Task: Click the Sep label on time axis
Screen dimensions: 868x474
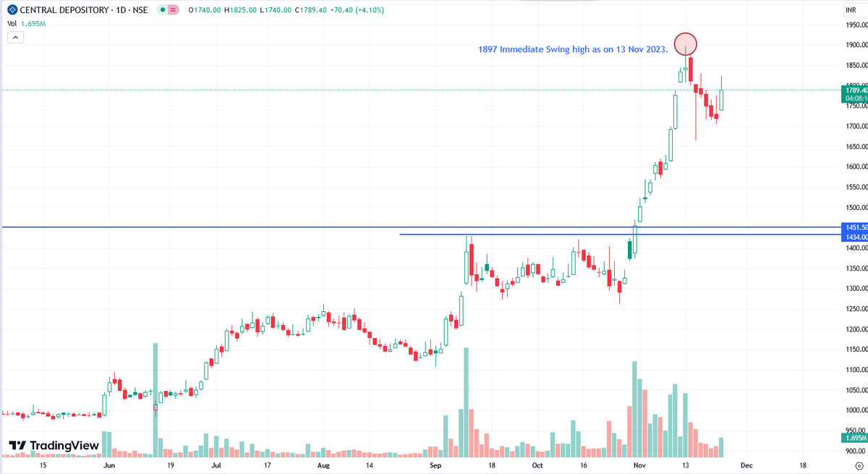Action: (x=436, y=466)
